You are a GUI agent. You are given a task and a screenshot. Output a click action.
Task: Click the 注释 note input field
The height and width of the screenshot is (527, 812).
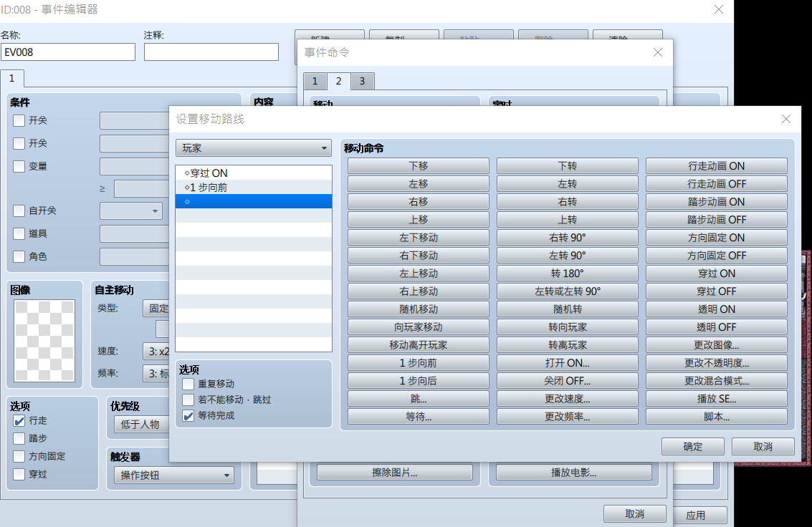[211, 52]
